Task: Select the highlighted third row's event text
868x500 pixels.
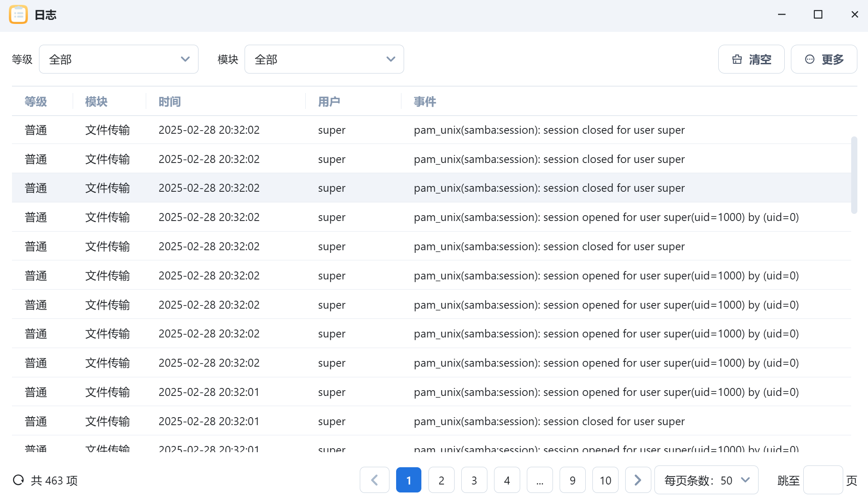Action: click(549, 188)
